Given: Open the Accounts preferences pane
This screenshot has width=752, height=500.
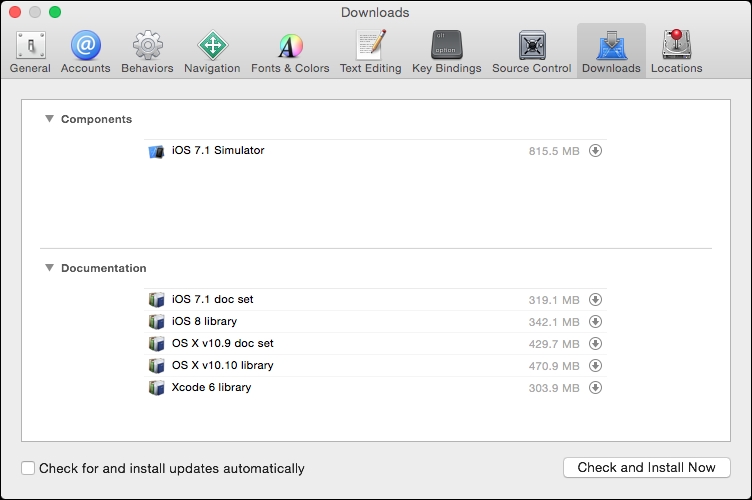Looking at the screenshot, I should click(85, 52).
